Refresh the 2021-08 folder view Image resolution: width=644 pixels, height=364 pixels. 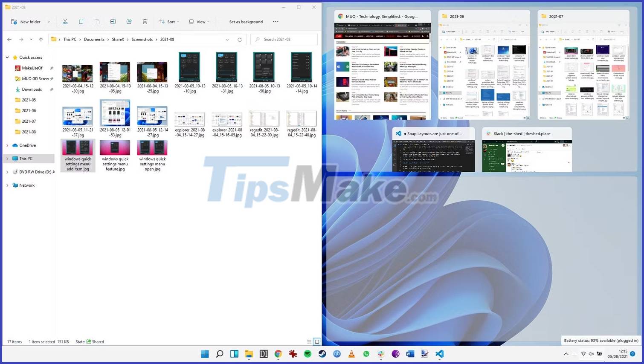coord(240,40)
